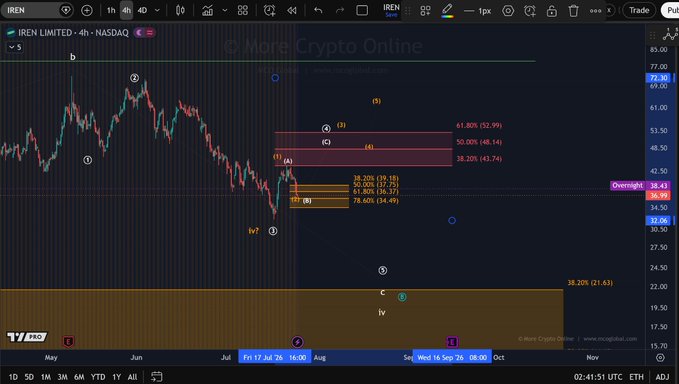This screenshot has width=679, height=384.
Task: Click the diamond icon in the symbol box
Action: click(x=66, y=10)
